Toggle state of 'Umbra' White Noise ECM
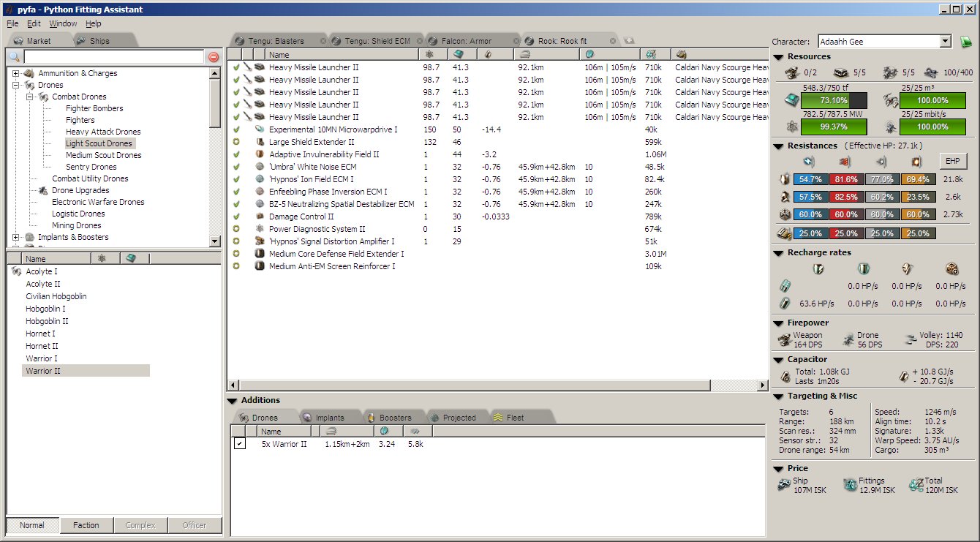Image resolution: width=980 pixels, height=542 pixels. [x=236, y=167]
